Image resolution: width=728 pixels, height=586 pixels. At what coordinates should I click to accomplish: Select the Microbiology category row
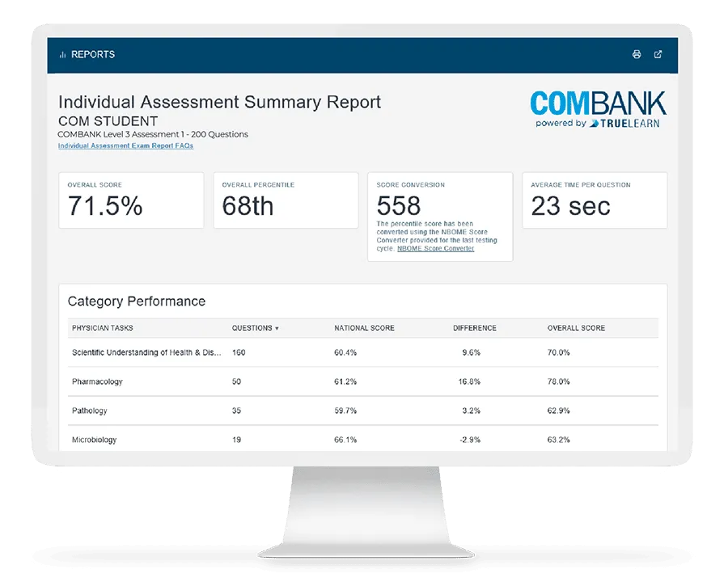tap(94, 440)
